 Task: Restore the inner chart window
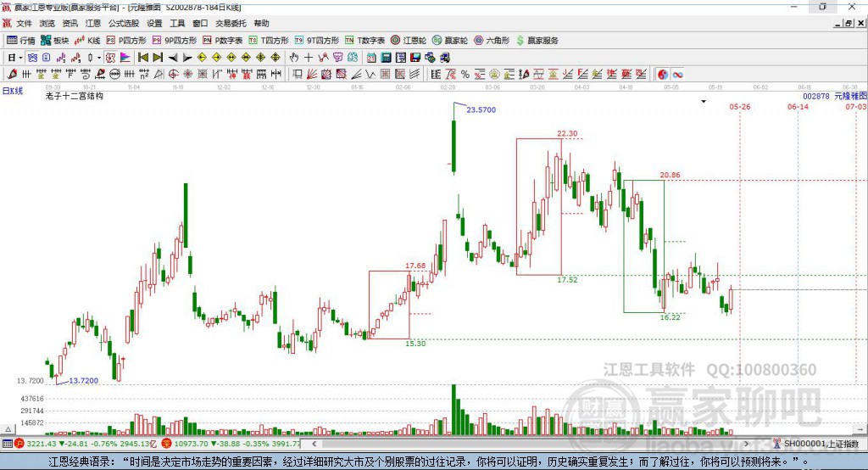coord(849,23)
